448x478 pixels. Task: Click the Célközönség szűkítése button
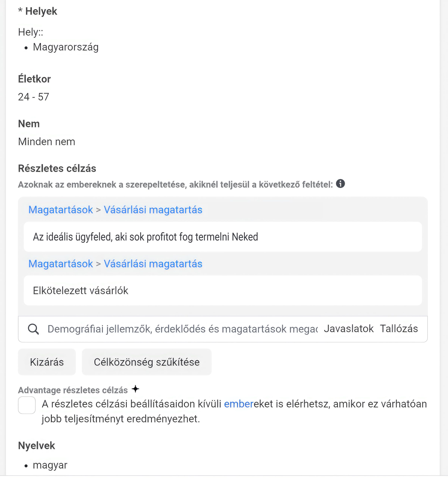(x=147, y=362)
